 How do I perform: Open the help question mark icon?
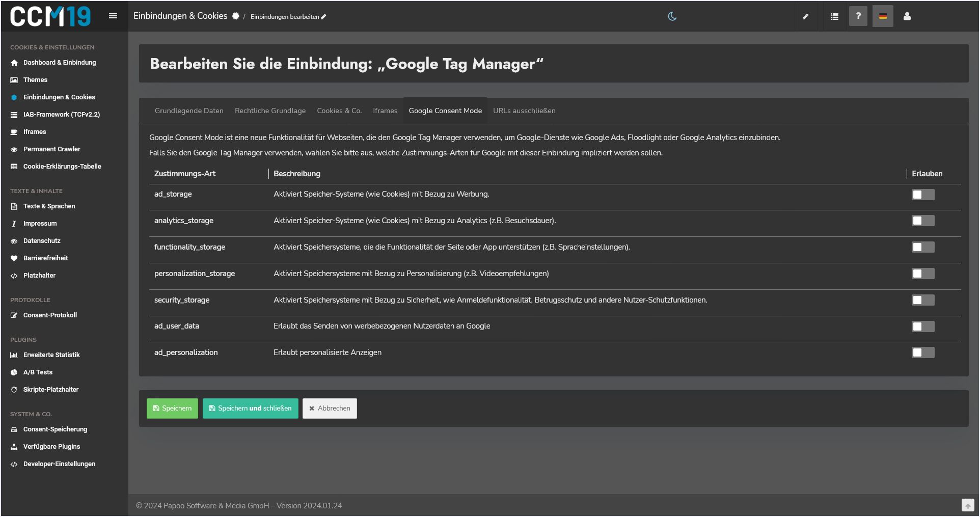[858, 16]
